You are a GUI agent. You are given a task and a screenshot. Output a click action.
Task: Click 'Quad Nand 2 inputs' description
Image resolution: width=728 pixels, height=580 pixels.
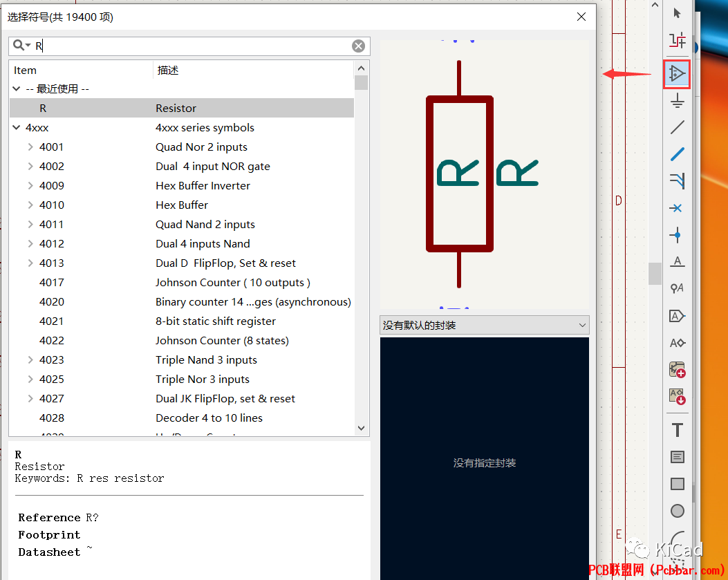(205, 224)
